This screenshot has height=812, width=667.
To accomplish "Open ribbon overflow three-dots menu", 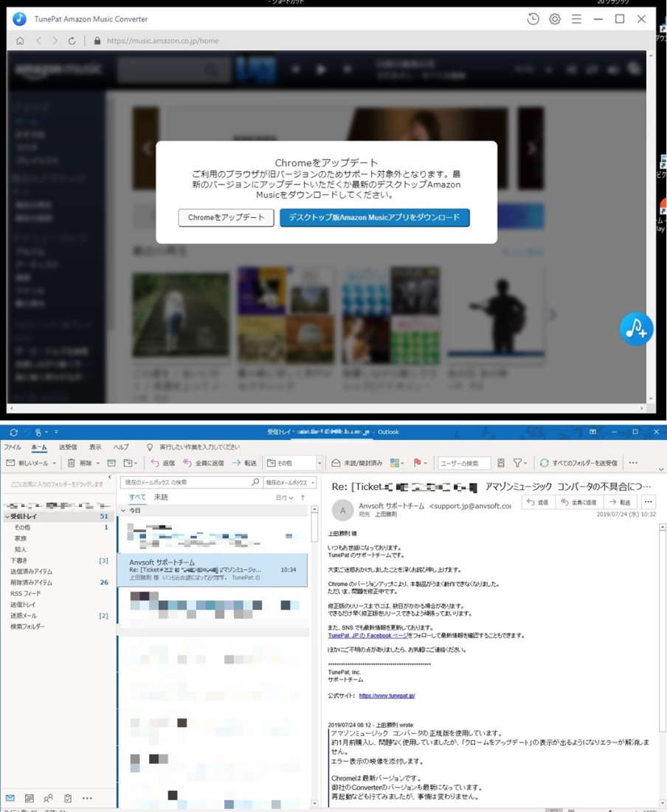I will point(633,463).
